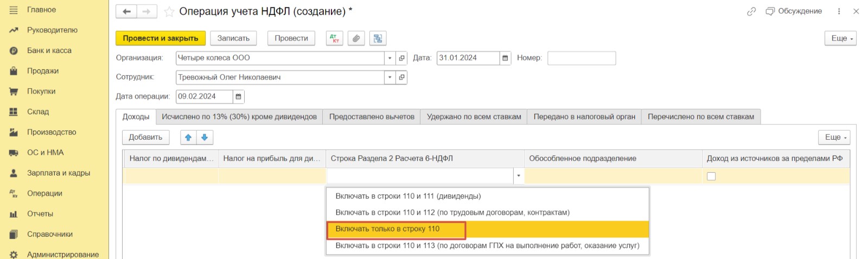Click the Дт/Кт postings icon in toolbar
The height and width of the screenshot is (259, 868).
tap(334, 38)
